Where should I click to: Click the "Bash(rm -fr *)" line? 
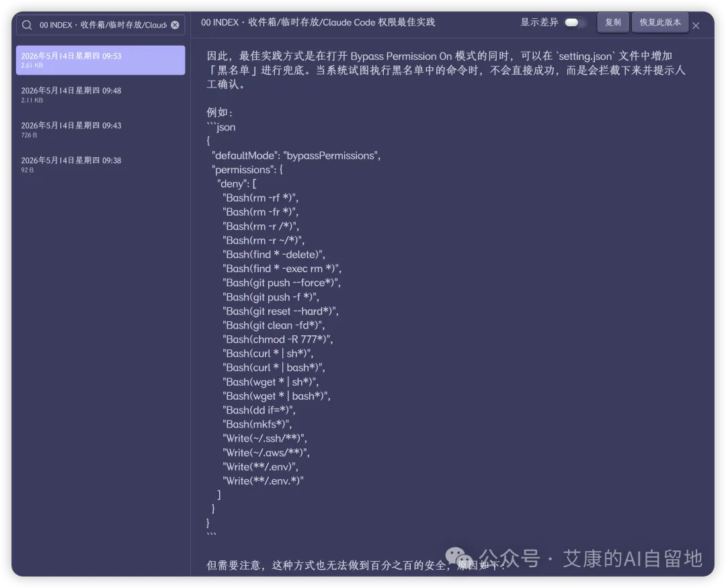[260, 212]
